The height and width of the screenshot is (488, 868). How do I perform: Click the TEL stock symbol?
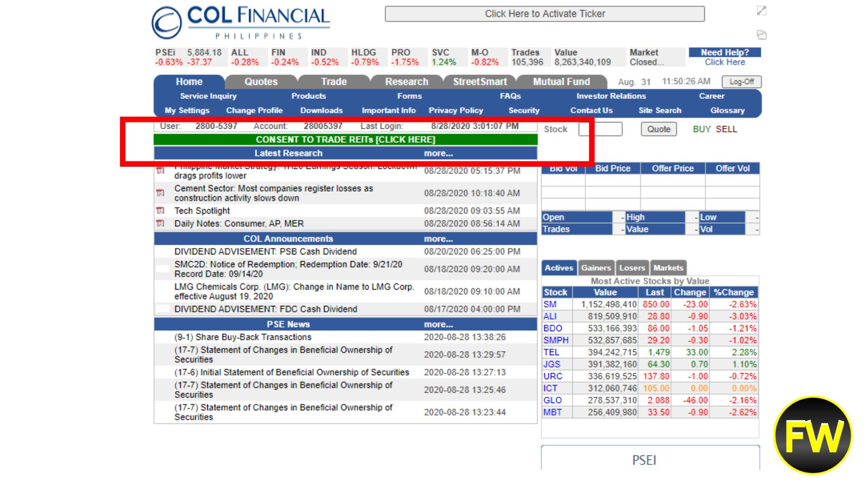point(551,352)
